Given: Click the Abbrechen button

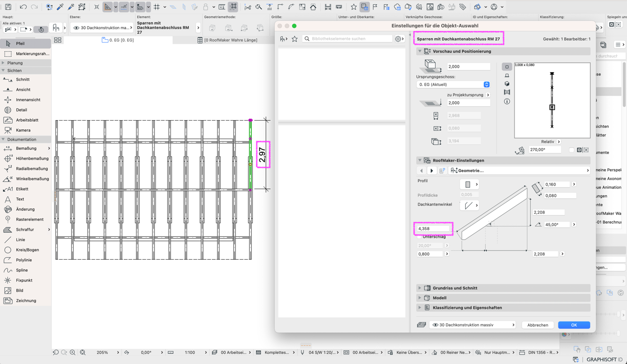Looking at the screenshot, I should tap(537, 325).
